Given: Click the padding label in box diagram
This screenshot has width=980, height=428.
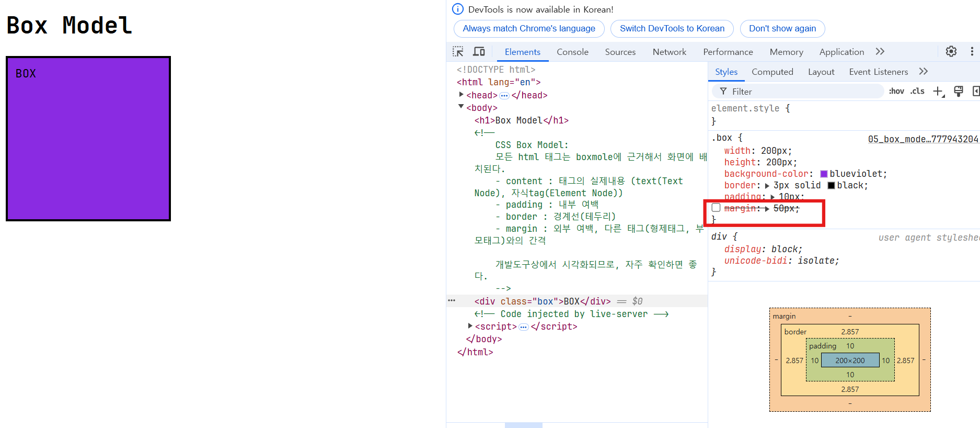Looking at the screenshot, I should coord(822,346).
